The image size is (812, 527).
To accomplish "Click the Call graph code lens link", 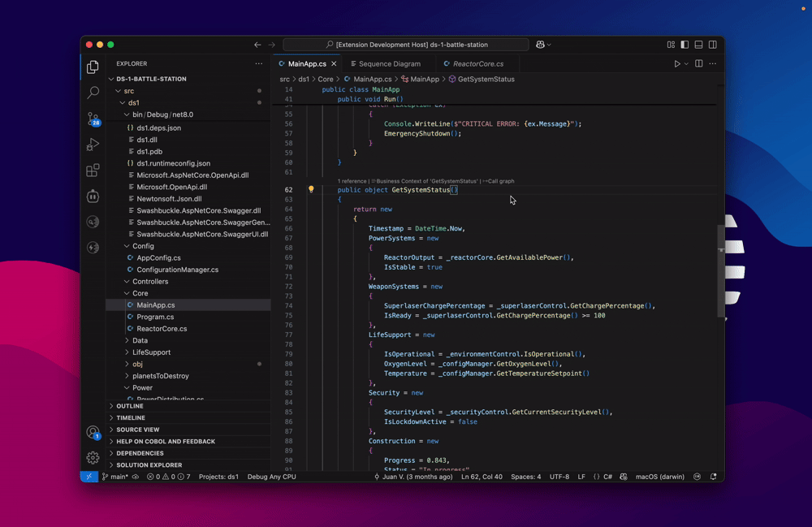I will 500,181.
